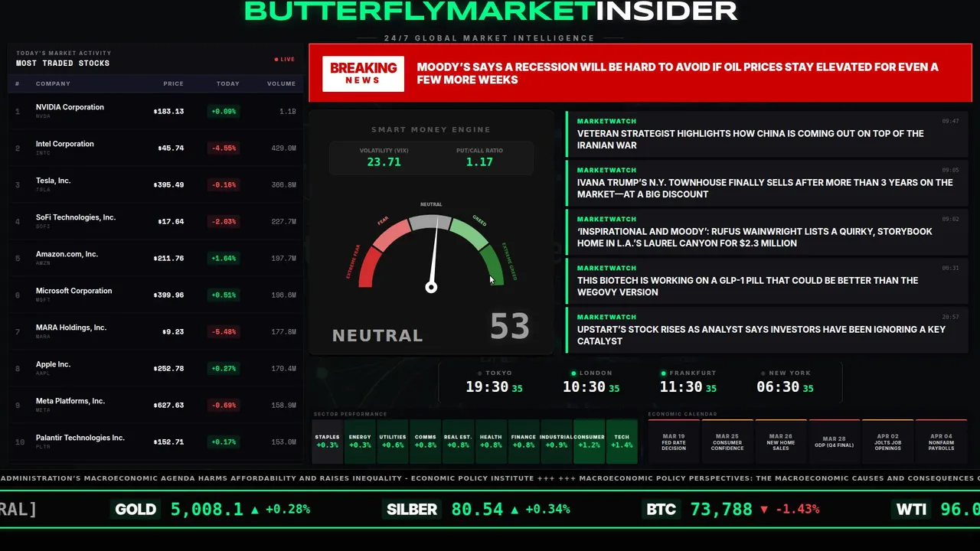Select the COMMS sector tile
Image resolution: width=980 pixels, height=551 pixels.
tap(425, 442)
